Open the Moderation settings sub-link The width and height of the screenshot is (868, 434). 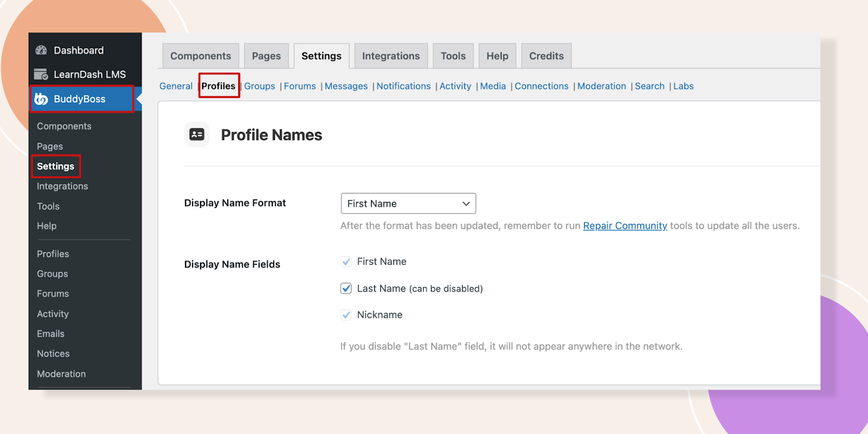click(602, 86)
